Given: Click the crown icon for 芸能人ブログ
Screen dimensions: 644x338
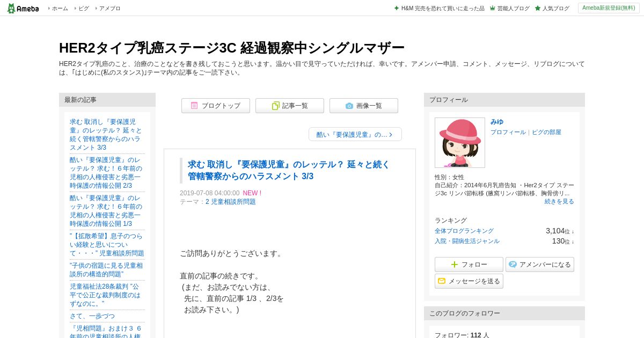Looking at the screenshot, I should pyautogui.click(x=493, y=8).
